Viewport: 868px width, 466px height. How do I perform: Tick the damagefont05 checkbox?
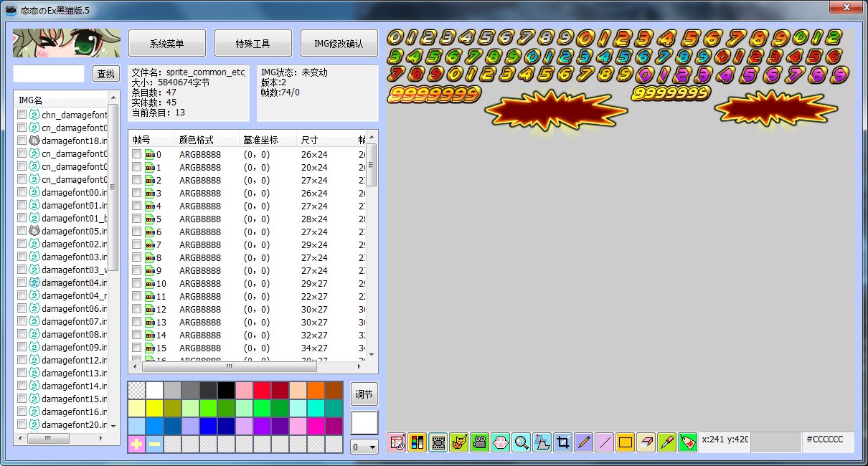pos(22,231)
